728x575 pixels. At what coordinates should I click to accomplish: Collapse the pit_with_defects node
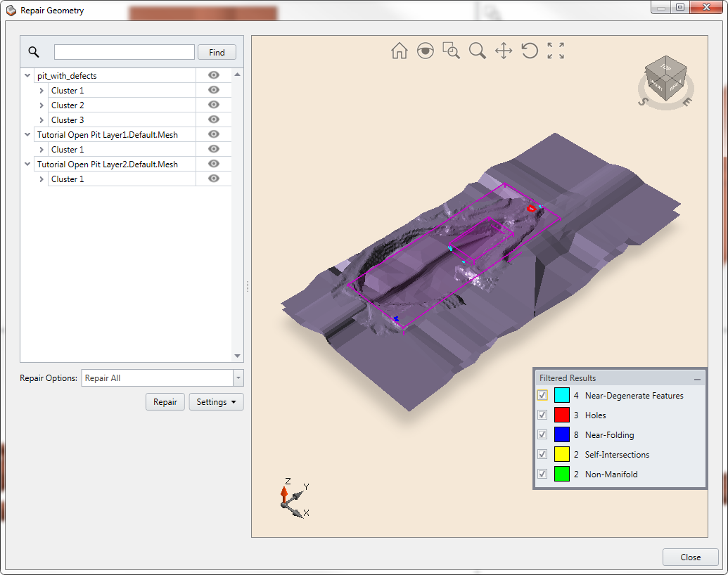(x=27, y=75)
